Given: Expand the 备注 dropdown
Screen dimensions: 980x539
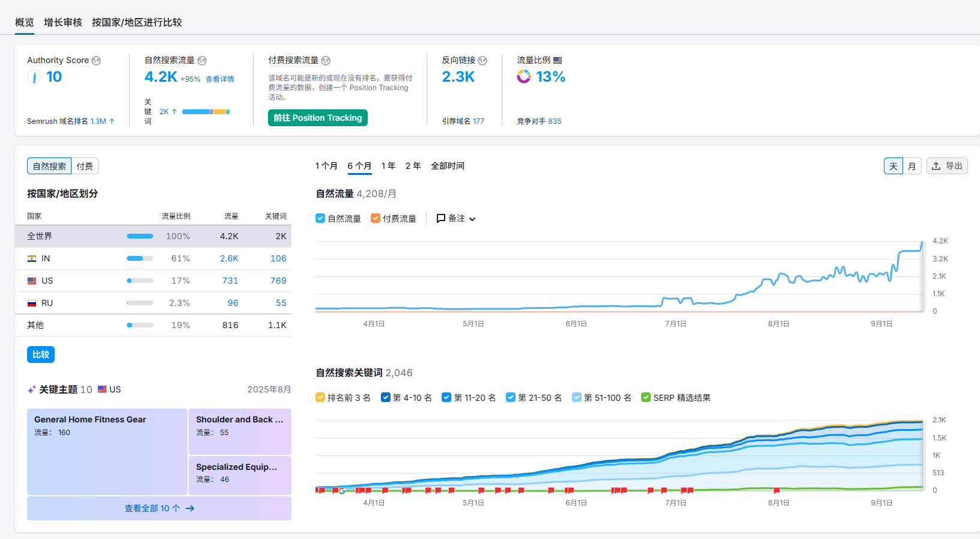Looking at the screenshot, I should point(456,218).
